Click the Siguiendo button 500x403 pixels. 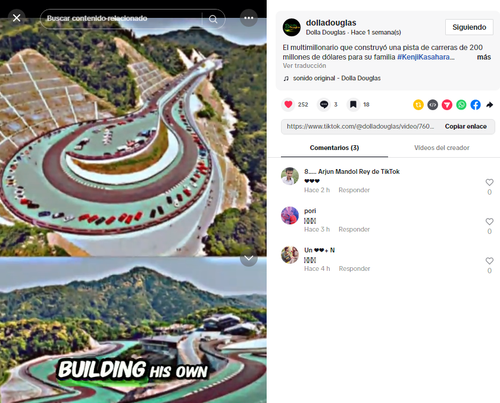(469, 27)
